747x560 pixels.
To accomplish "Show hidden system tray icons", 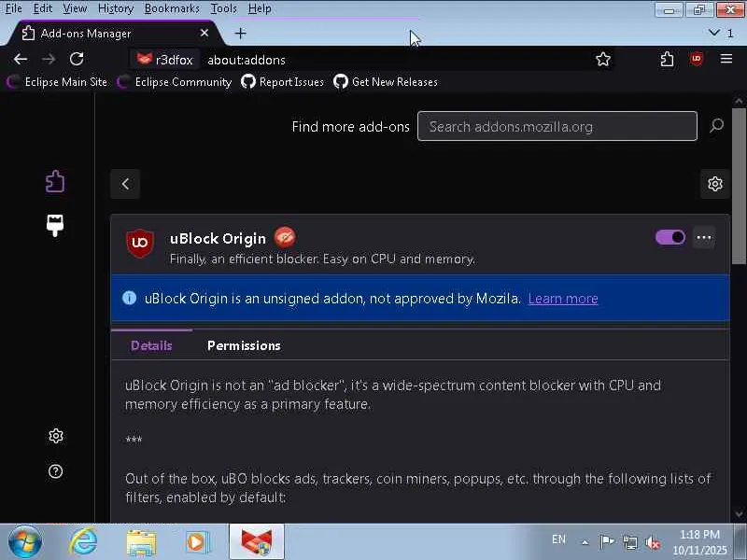I will [x=585, y=542].
